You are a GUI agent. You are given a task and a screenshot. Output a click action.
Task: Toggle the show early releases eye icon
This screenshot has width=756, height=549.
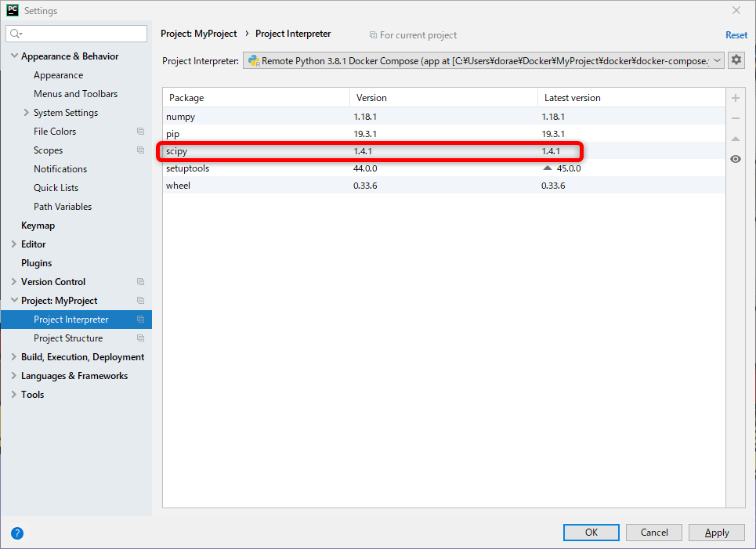click(x=736, y=159)
